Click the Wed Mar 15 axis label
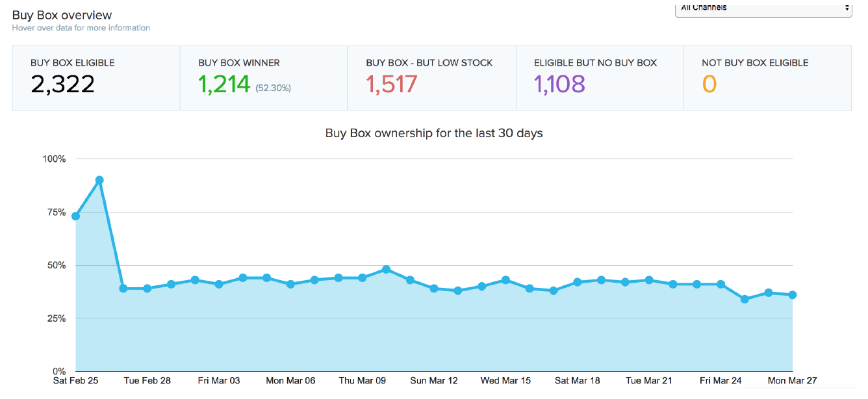868x399 pixels. pyautogui.click(x=506, y=381)
